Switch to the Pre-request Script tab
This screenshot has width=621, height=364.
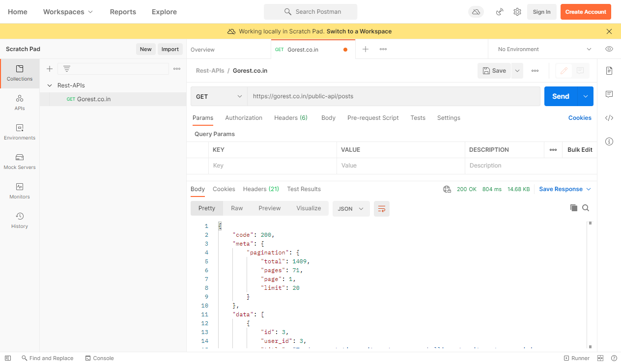pos(373,118)
